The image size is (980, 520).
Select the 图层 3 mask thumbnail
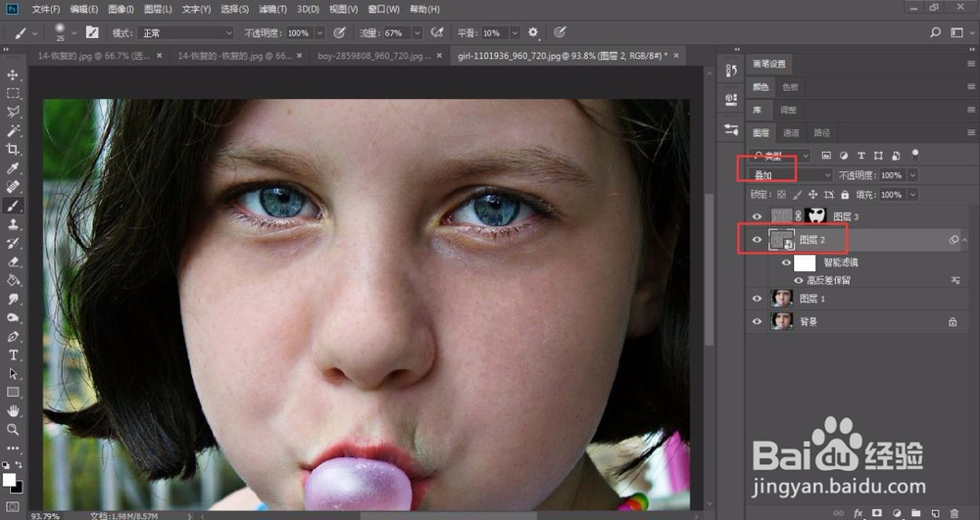(815, 216)
